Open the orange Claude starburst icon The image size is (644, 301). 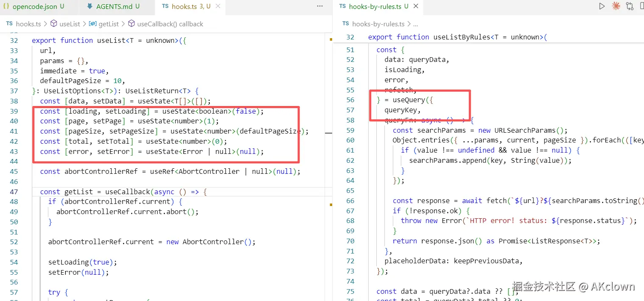coord(616,6)
